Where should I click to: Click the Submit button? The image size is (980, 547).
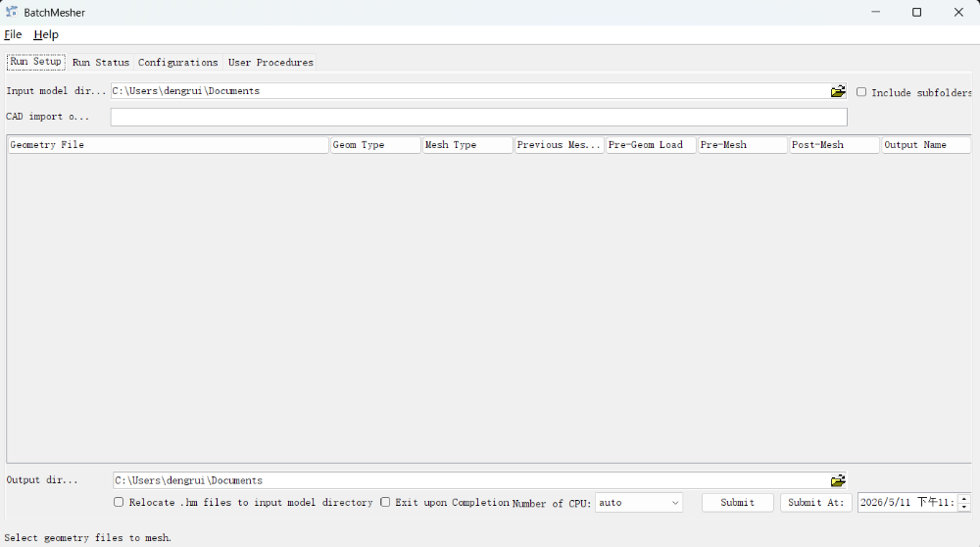738,503
